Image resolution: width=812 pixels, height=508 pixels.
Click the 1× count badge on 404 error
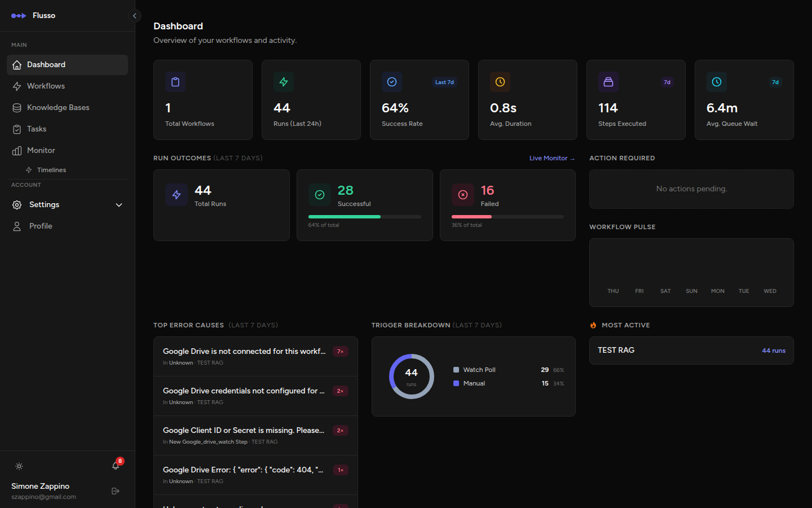pos(341,470)
